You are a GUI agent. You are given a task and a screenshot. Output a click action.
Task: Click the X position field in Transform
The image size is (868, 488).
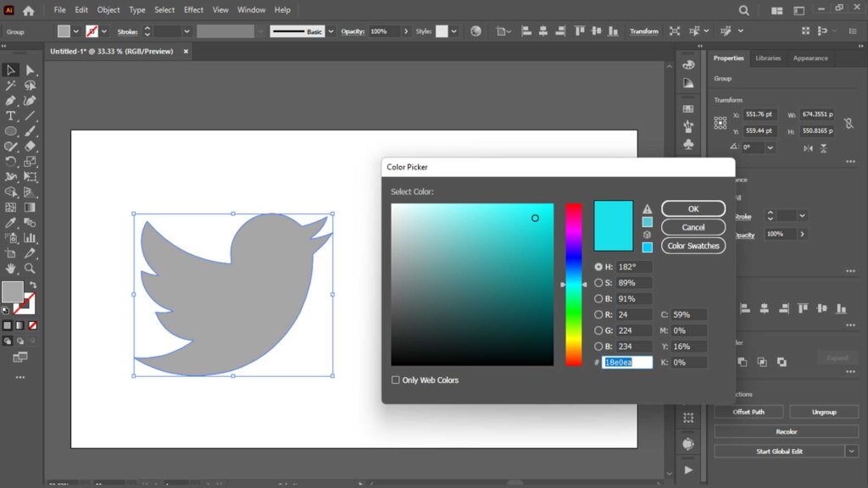759,114
